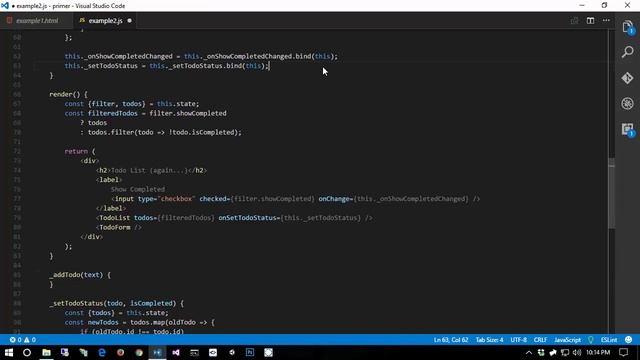
Task: Open the feedback smiley icon
Action: tap(629, 340)
